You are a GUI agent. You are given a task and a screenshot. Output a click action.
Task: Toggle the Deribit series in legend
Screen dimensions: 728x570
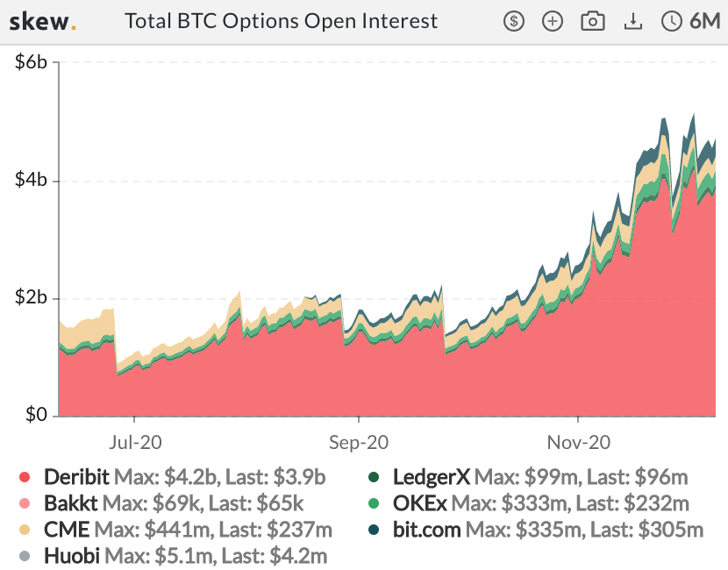(x=76, y=478)
